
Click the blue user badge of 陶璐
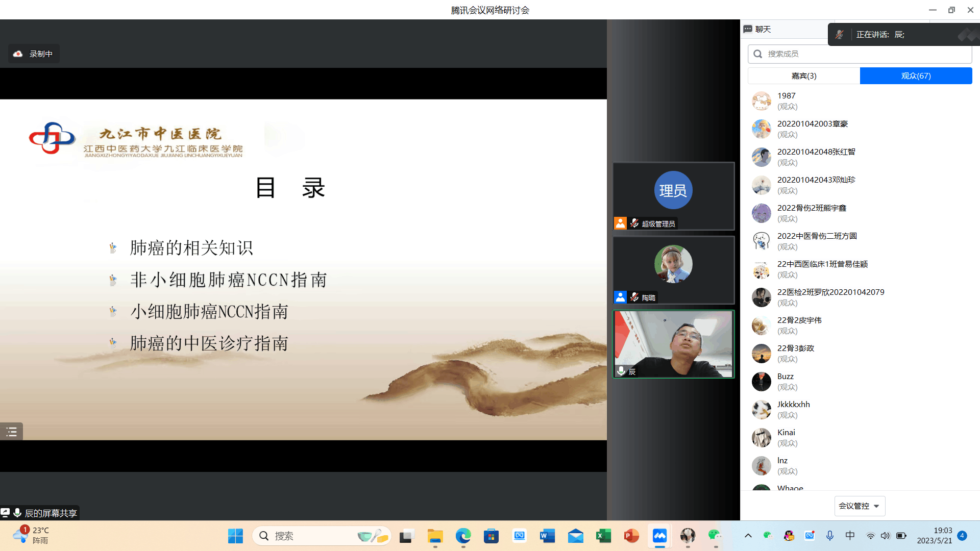(x=620, y=297)
